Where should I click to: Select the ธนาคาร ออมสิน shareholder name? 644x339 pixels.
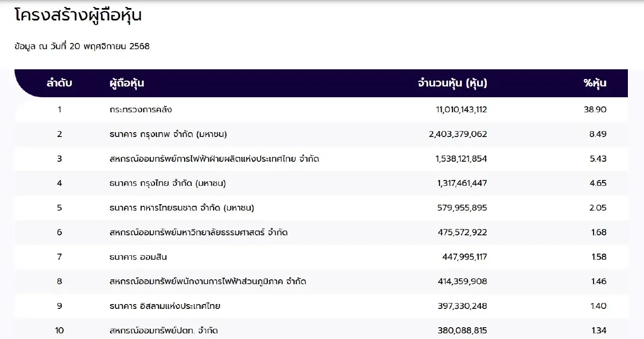(x=138, y=257)
